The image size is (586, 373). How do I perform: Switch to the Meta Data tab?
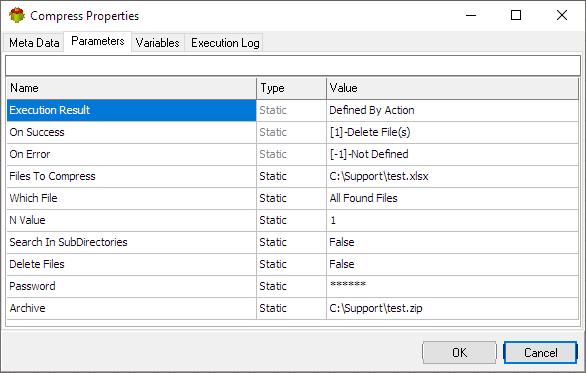click(34, 43)
